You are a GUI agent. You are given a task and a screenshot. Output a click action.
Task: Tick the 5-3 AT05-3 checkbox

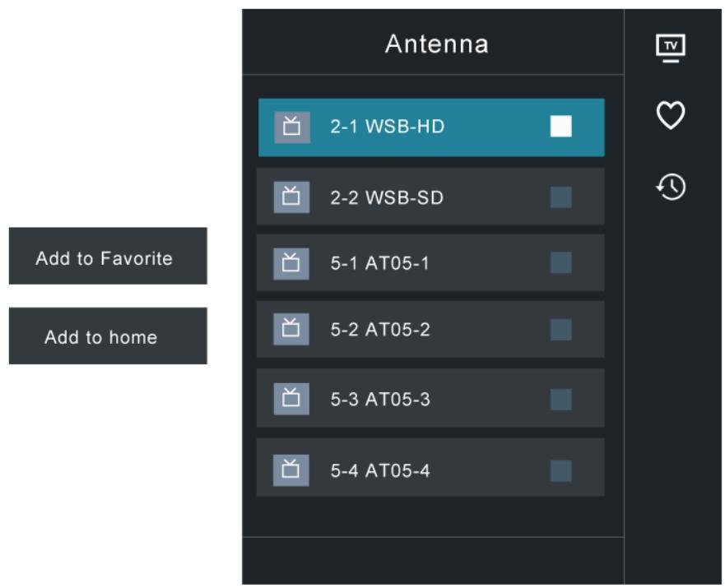[561, 400]
